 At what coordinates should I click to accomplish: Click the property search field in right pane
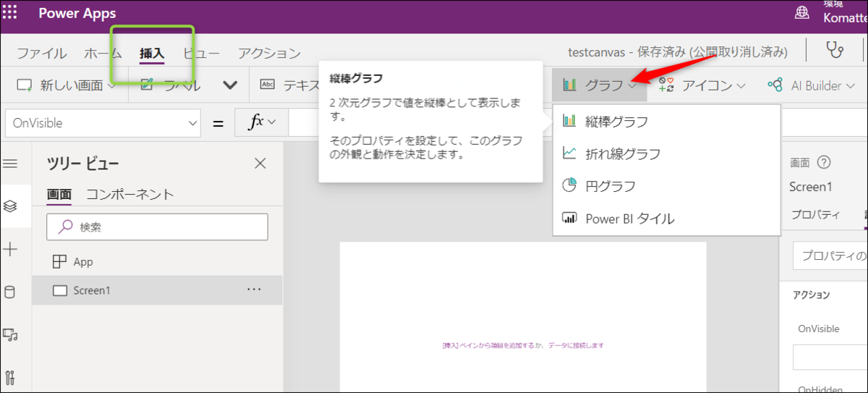click(x=830, y=256)
